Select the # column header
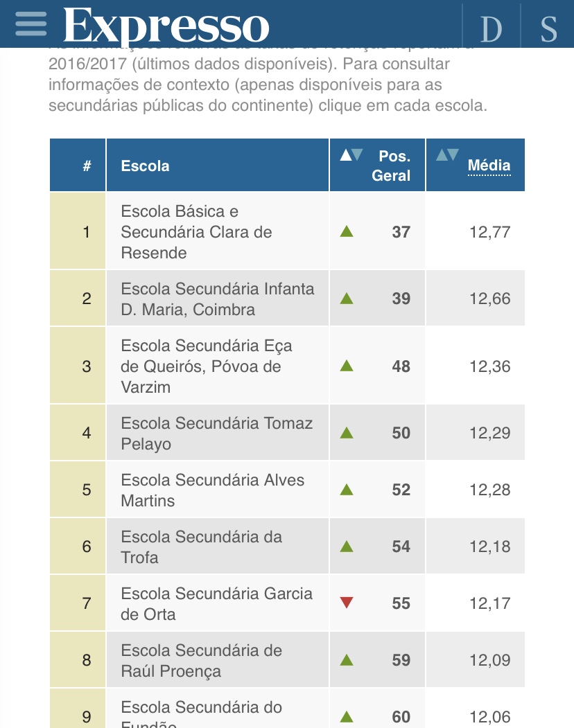Screen dimensions: 574x728 pos(87,166)
